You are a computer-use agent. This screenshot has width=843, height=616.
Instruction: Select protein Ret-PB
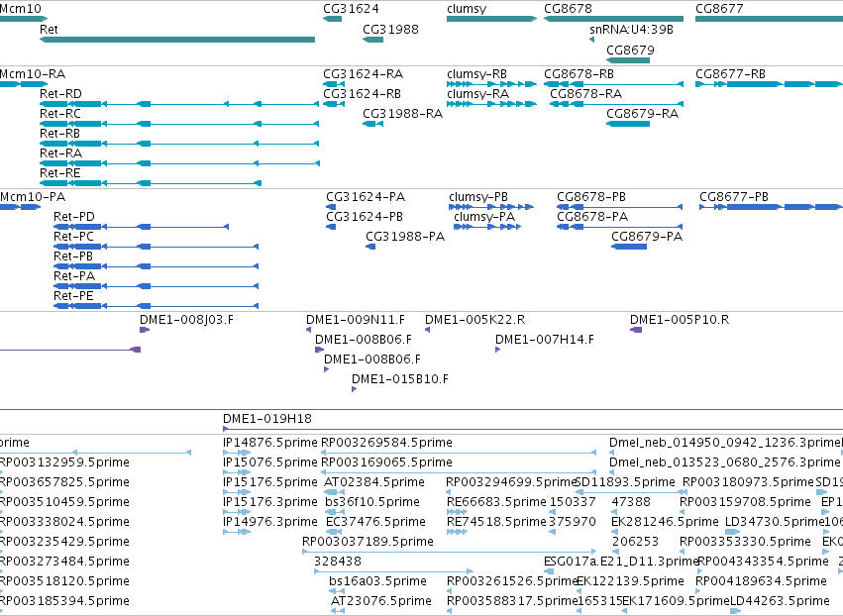click(x=156, y=266)
